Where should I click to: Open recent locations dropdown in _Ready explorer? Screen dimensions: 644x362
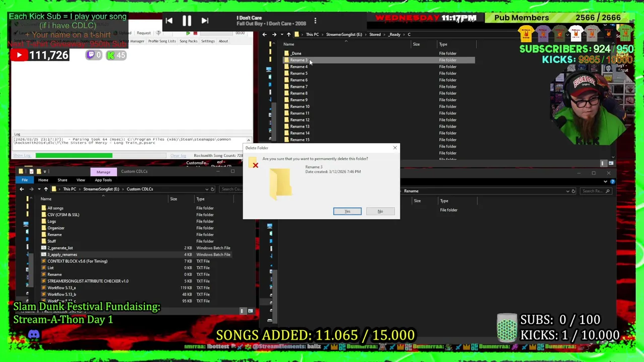[x=281, y=35]
